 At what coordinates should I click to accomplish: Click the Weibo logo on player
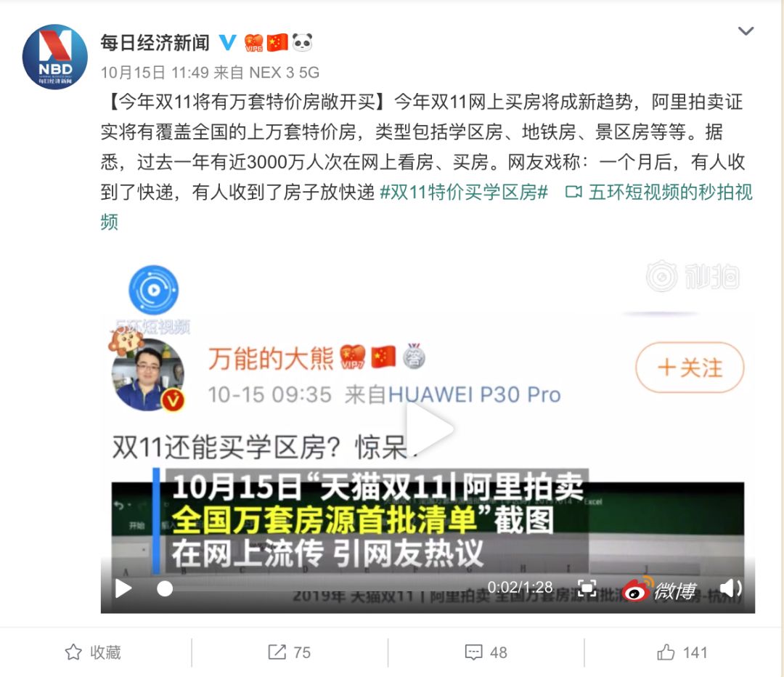point(659,589)
